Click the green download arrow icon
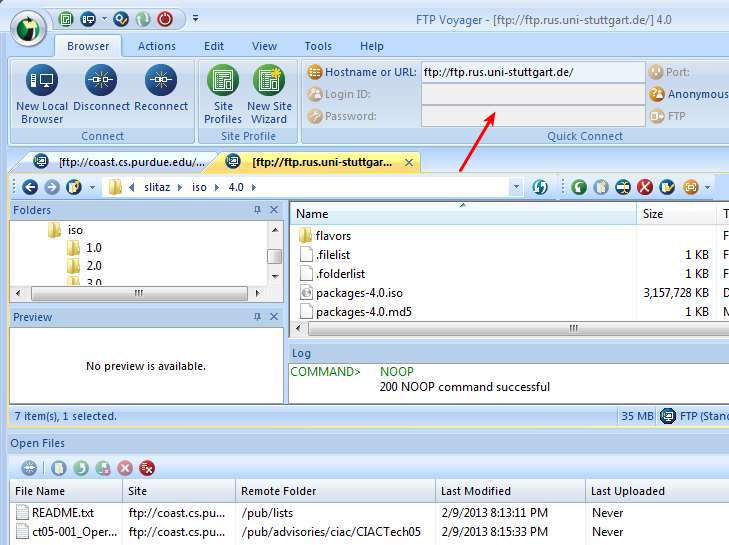729x545 pixels. (579, 187)
